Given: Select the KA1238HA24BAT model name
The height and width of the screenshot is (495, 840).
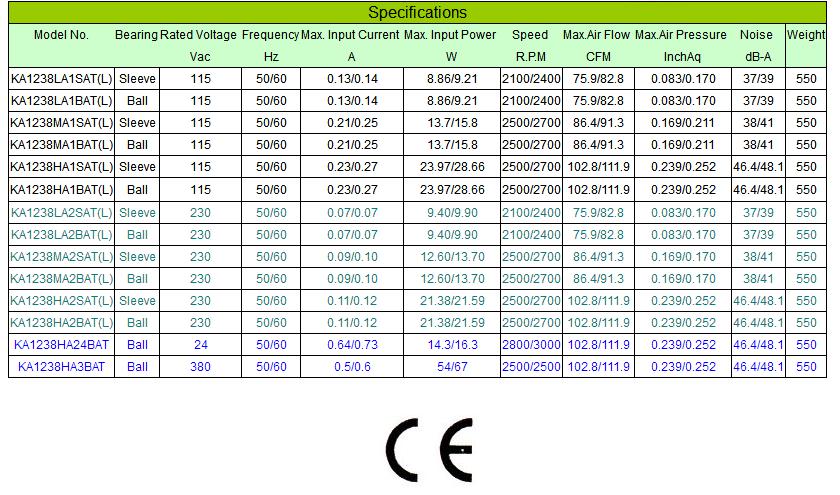Looking at the screenshot, I should tap(61, 345).
